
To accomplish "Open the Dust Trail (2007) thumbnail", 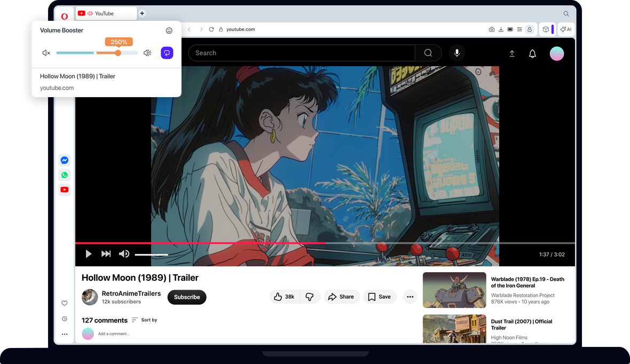I will click(x=454, y=329).
